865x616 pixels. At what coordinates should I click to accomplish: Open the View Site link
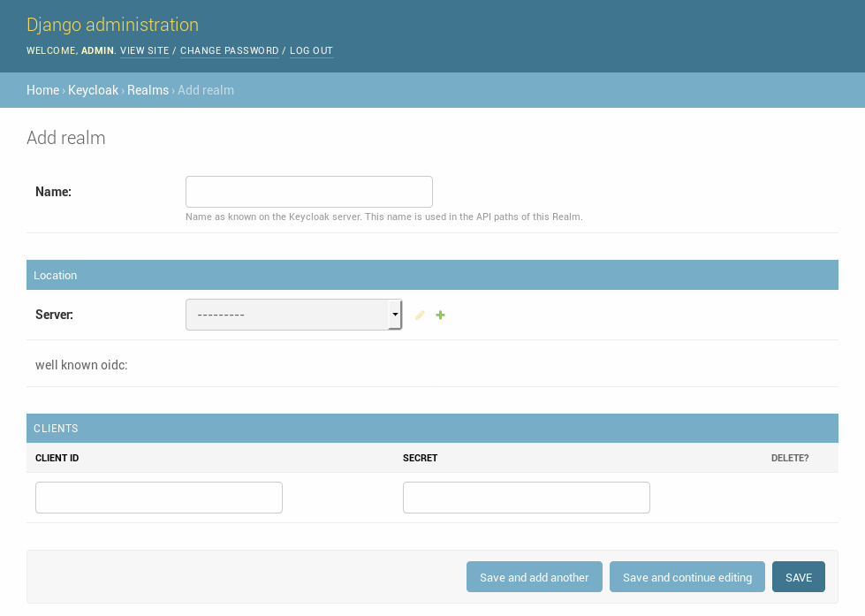145,50
